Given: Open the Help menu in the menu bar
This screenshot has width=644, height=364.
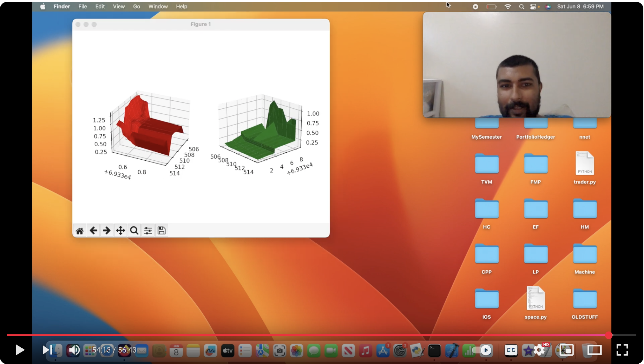Looking at the screenshot, I should pos(181,6).
